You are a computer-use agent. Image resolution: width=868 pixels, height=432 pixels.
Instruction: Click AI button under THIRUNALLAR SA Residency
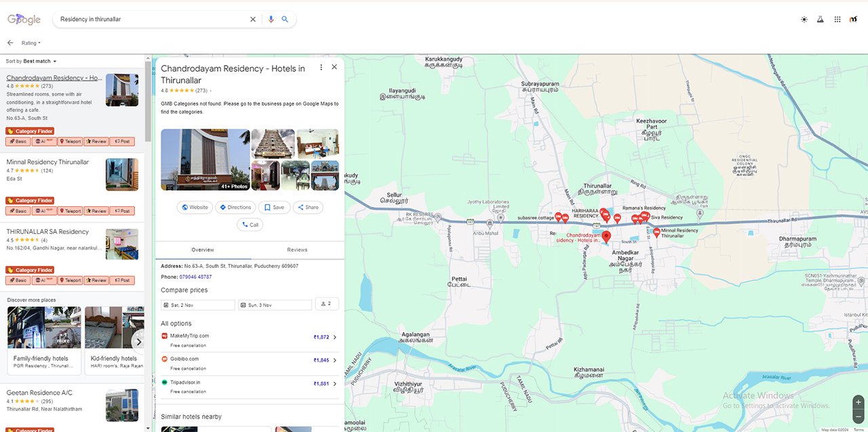[44, 280]
